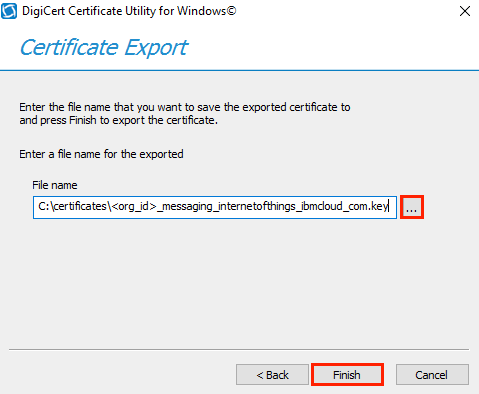Click Finish to export the certificate
Screen dimensions: 479x394
[347, 375]
